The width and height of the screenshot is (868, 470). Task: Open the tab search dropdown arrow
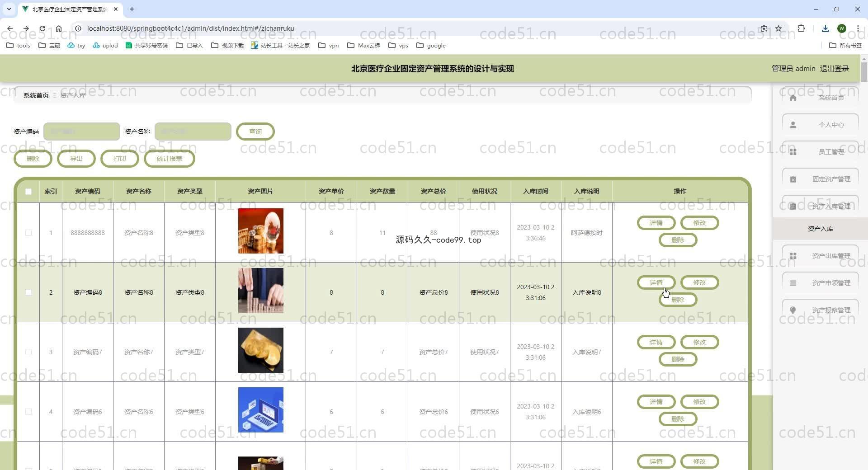pos(9,9)
